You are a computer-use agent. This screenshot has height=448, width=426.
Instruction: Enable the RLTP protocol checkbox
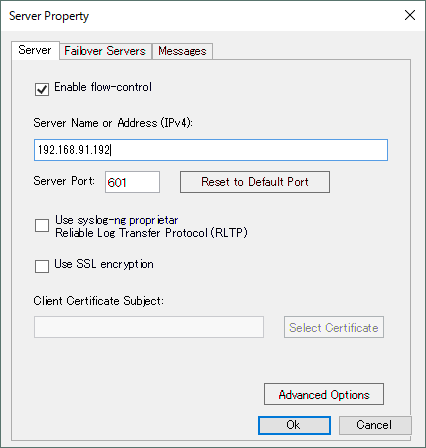42,226
